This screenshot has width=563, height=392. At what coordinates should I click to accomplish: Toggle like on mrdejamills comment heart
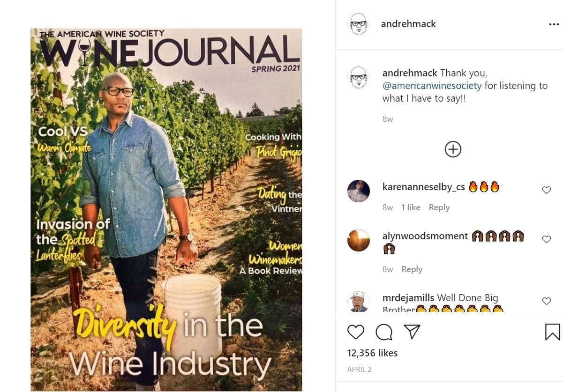coord(547,301)
